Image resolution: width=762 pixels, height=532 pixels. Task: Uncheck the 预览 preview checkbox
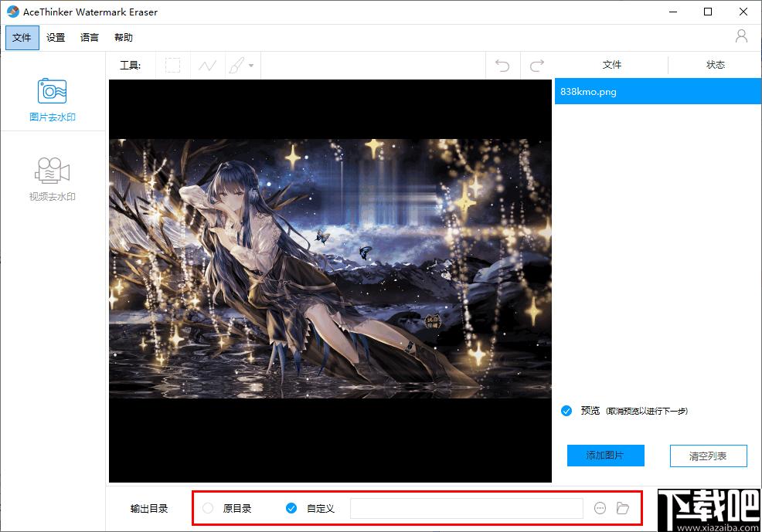566,411
